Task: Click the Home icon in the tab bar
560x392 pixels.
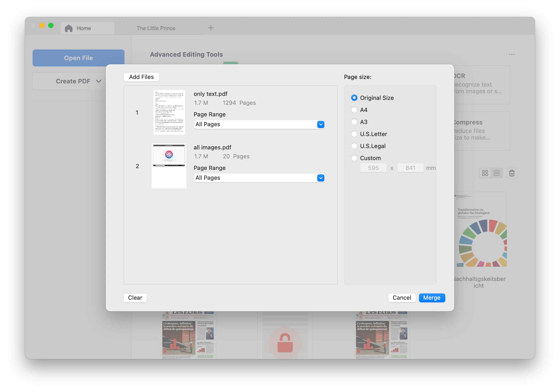Action: pyautogui.click(x=68, y=28)
